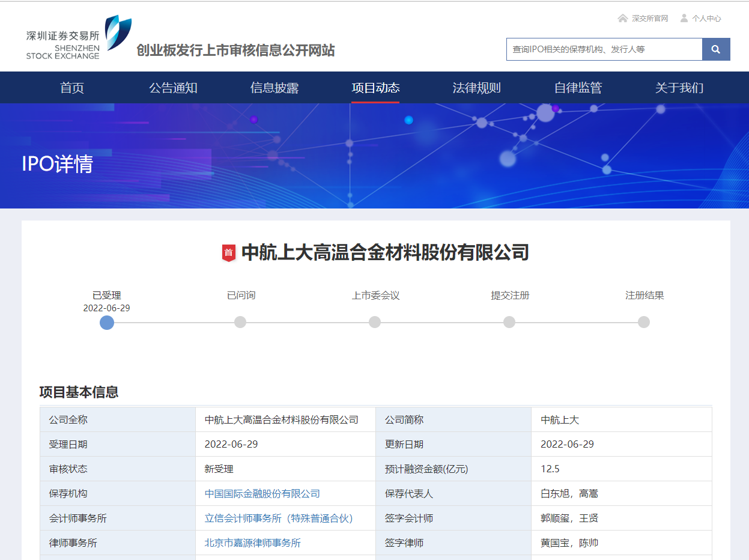The image size is (749, 560).
Task: Open 中国国际金融股份有限公司 sponsor link
Action: [x=262, y=494]
